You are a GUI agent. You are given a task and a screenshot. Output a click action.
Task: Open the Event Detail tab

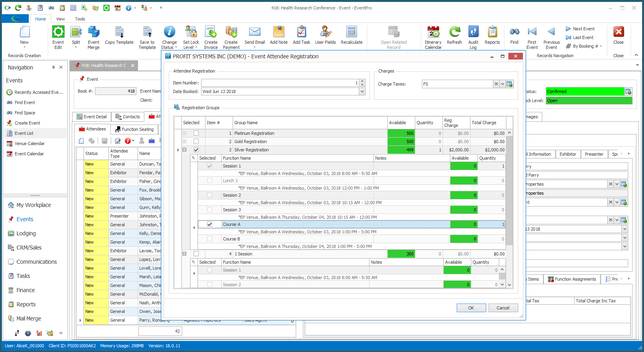[x=91, y=117]
